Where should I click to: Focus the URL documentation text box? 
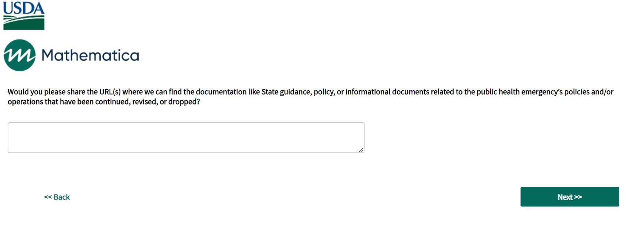[186, 137]
